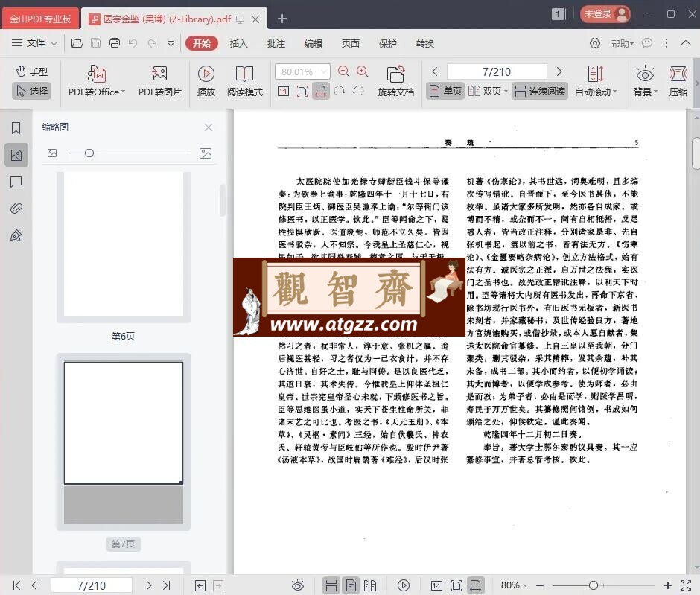Image resolution: width=700 pixels, height=595 pixels.
Task: Click status bar play button
Action: pos(403,585)
